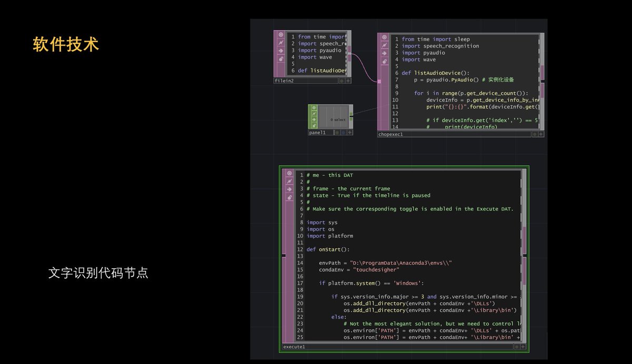Click the round dot flag beside filein2 name
The height and width of the screenshot is (364, 632).
click(341, 81)
